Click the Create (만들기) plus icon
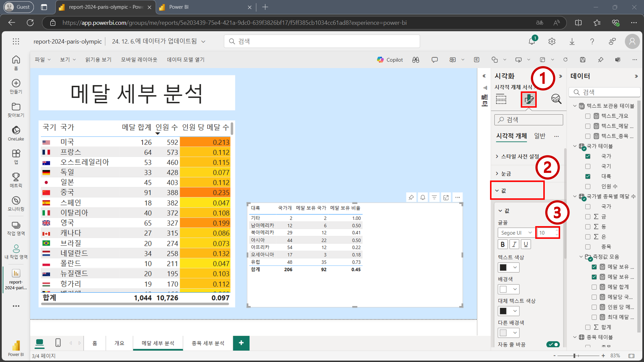Viewport: 644px width, 362px height. coord(16,83)
